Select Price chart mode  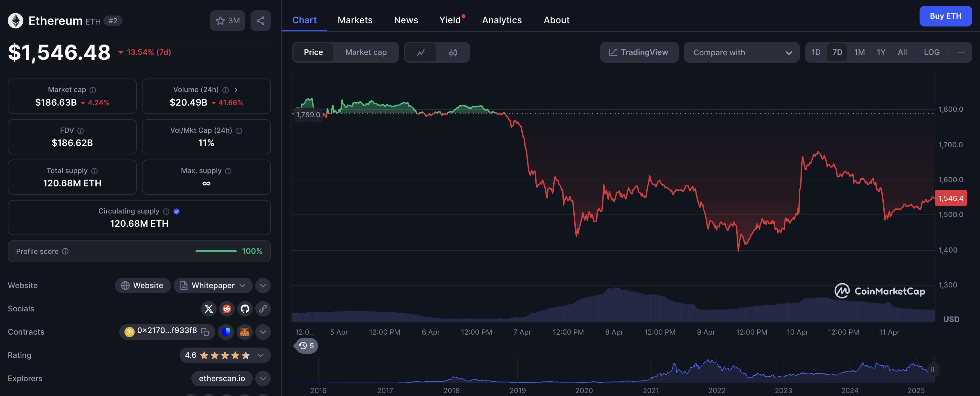coord(313,52)
